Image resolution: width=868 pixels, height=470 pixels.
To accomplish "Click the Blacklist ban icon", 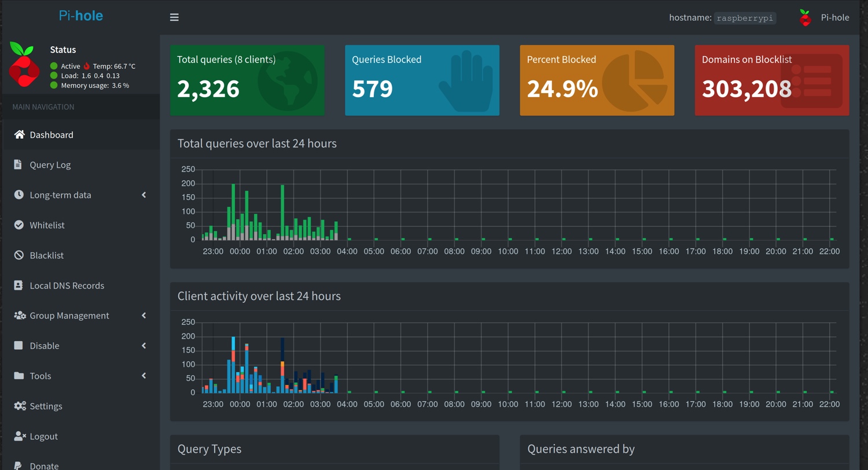I will pyautogui.click(x=19, y=255).
